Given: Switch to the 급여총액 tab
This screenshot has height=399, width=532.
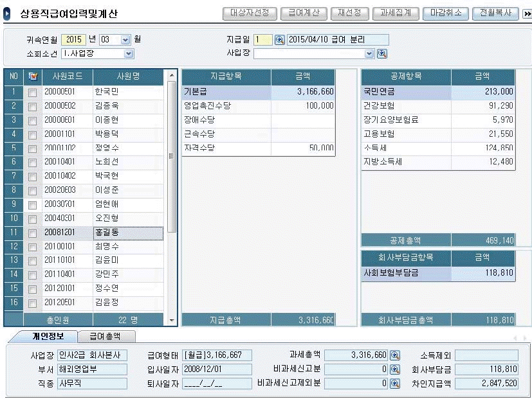Looking at the screenshot, I should pyautogui.click(x=106, y=336).
